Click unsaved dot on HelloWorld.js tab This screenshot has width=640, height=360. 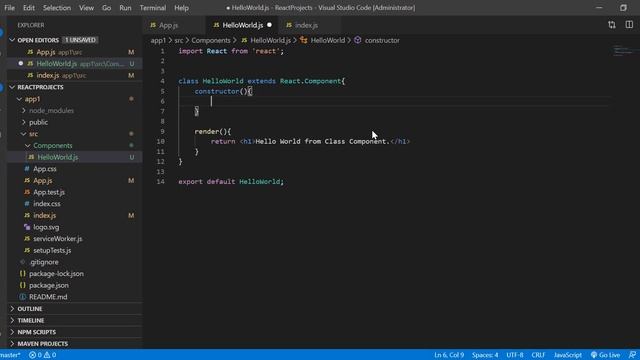(x=269, y=25)
